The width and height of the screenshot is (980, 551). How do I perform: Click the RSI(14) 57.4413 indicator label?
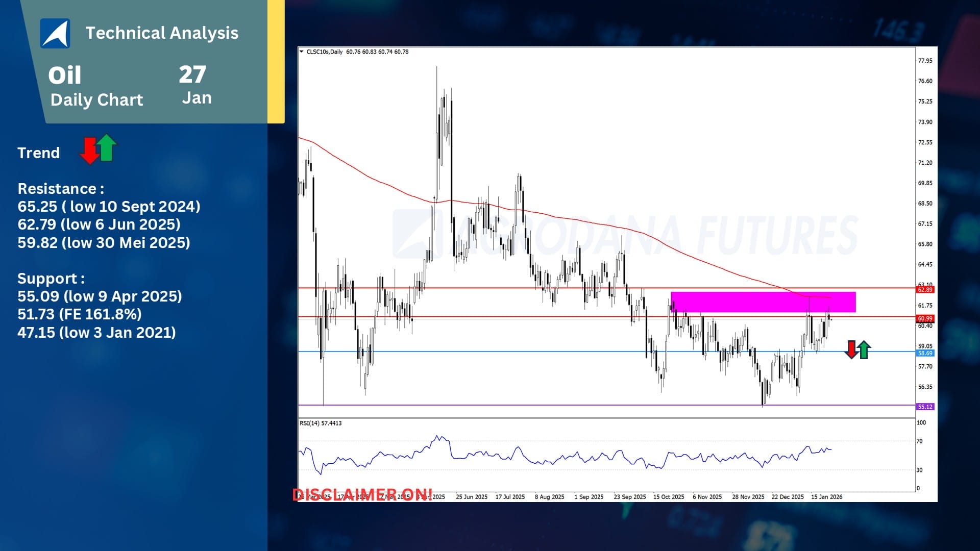click(x=321, y=423)
